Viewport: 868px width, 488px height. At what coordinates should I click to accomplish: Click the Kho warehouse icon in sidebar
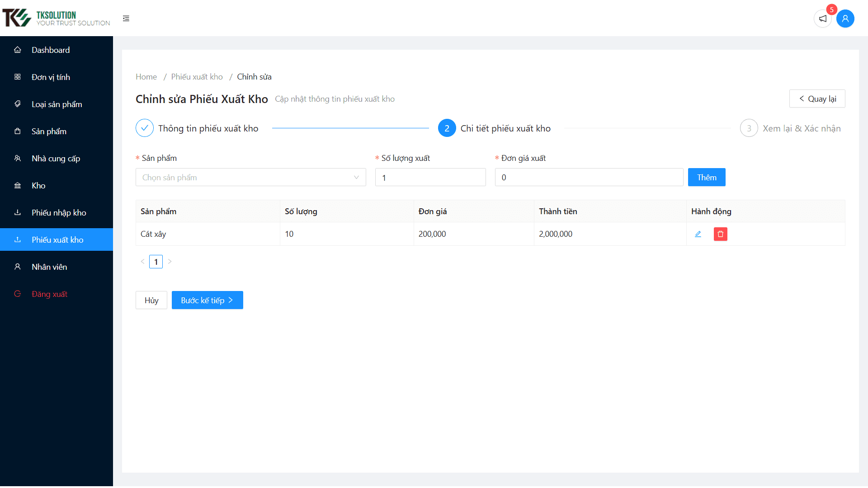[x=18, y=186]
